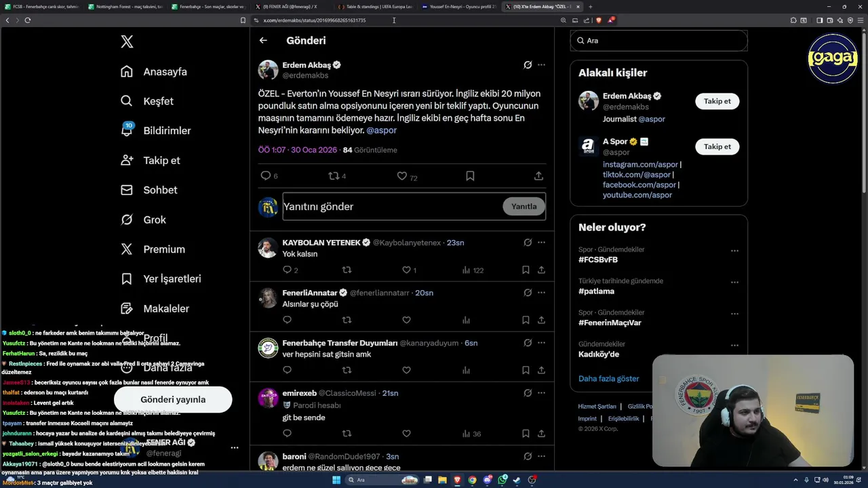Image resolution: width=868 pixels, height=488 pixels.
Task: Reply to FenerliAnnatar comment
Action: [287, 320]
